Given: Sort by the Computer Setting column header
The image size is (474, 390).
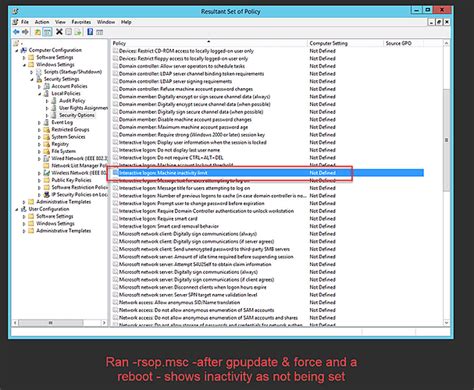Looking at the screenshot, I should tap(345, 43).
